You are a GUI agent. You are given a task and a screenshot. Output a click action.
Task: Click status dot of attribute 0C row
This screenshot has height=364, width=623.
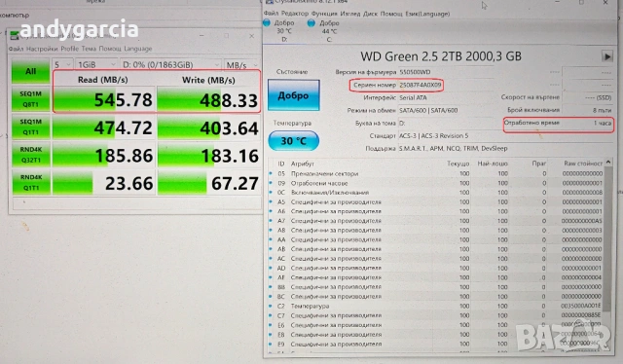pos(271,193)
